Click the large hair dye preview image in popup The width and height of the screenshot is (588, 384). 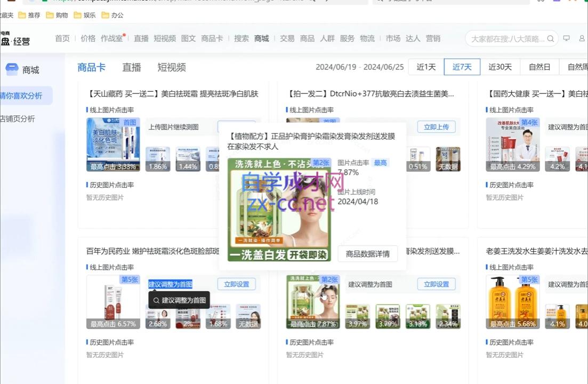pos(279,210)
